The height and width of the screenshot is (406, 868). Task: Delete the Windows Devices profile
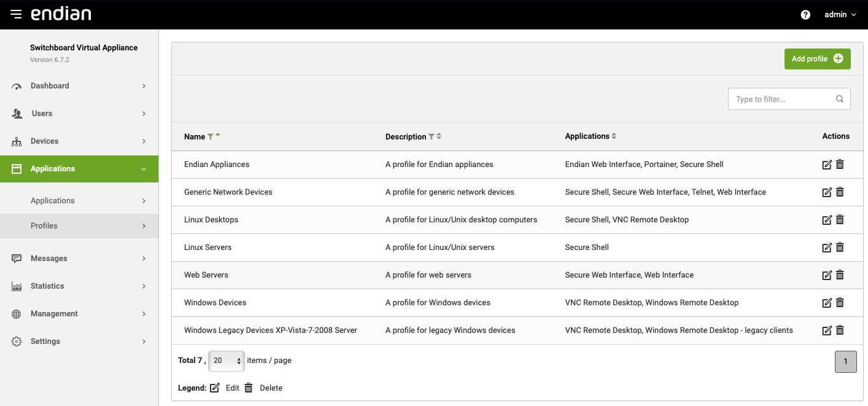point(840,303)
